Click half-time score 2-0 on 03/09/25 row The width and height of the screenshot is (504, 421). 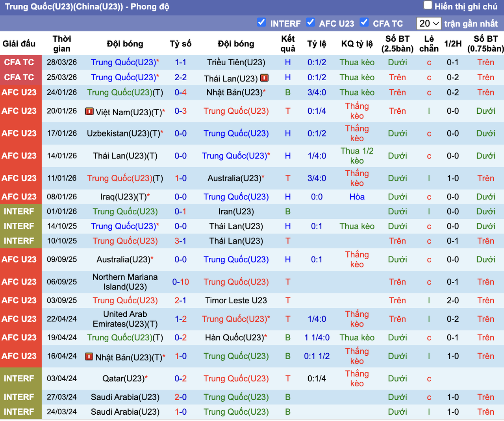point(453,301)
